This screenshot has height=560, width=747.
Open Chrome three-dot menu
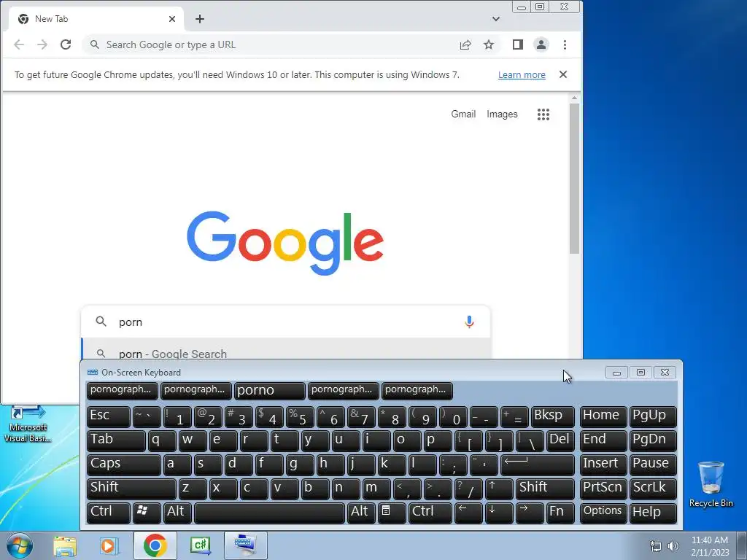[565, 44]
